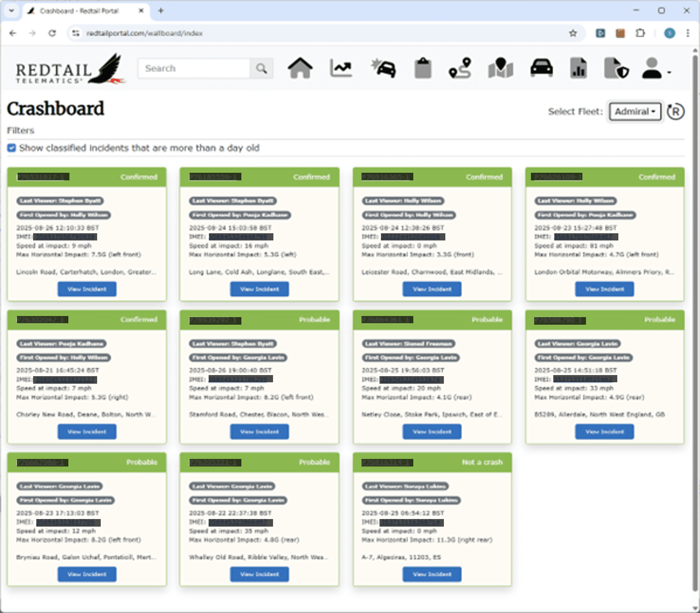Click the clipboard icon in navbar
700x613 pixels.
tap(423, 68)
